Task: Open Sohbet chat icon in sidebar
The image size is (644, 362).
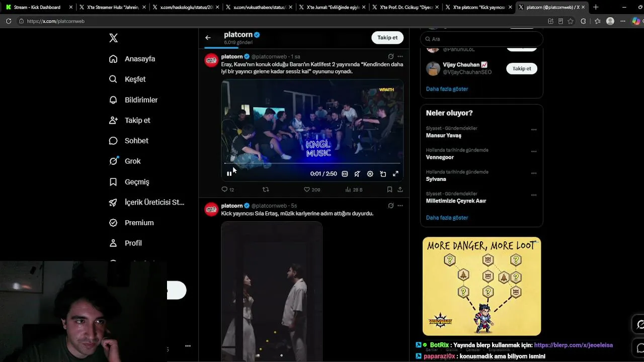Action: tap(113, 141)
